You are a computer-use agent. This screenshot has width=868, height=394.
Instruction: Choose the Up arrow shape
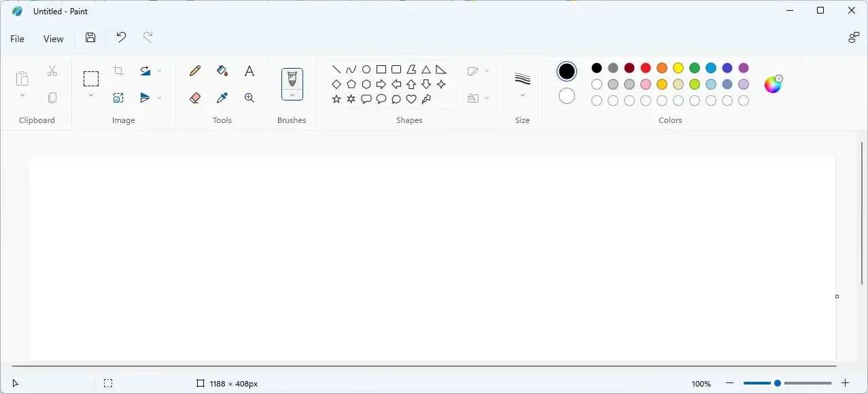[411, 84]
